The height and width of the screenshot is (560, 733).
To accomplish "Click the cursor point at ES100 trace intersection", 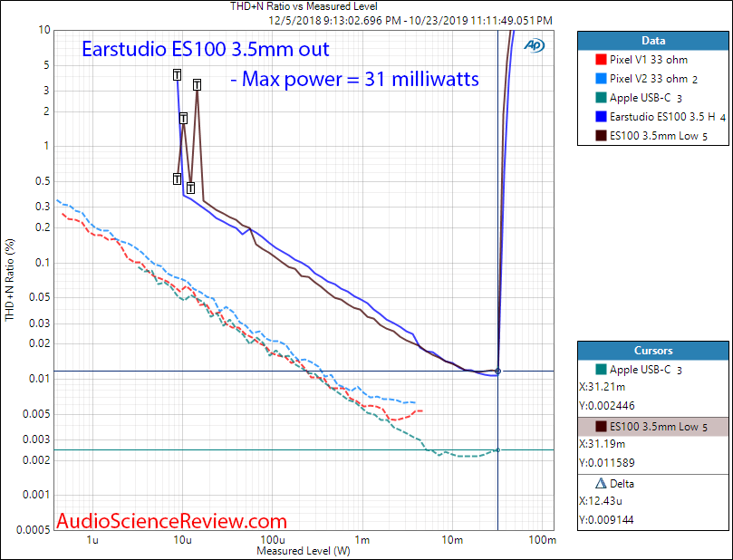I will point(497,372).
